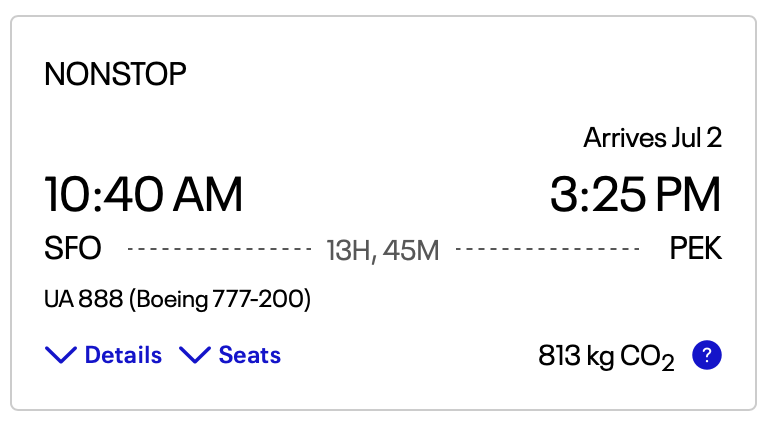This screenshot has width=769, height=426.
Task: Click the dashed line next to SFO
Action: coord(219,249)
